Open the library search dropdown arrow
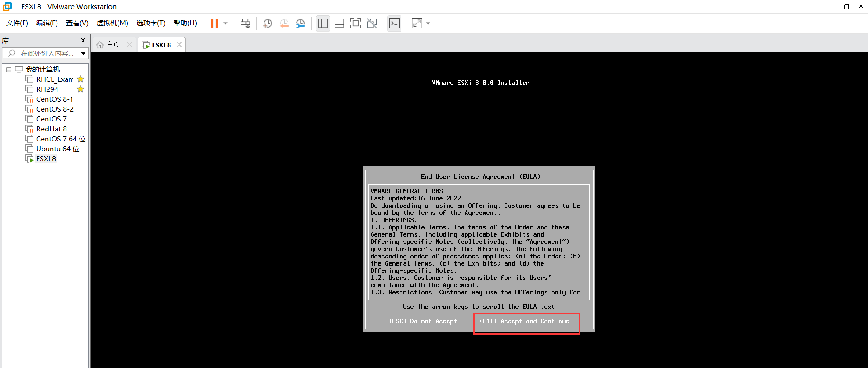The height and width of the screenshot is (368, 868). [x=83, y=53]
